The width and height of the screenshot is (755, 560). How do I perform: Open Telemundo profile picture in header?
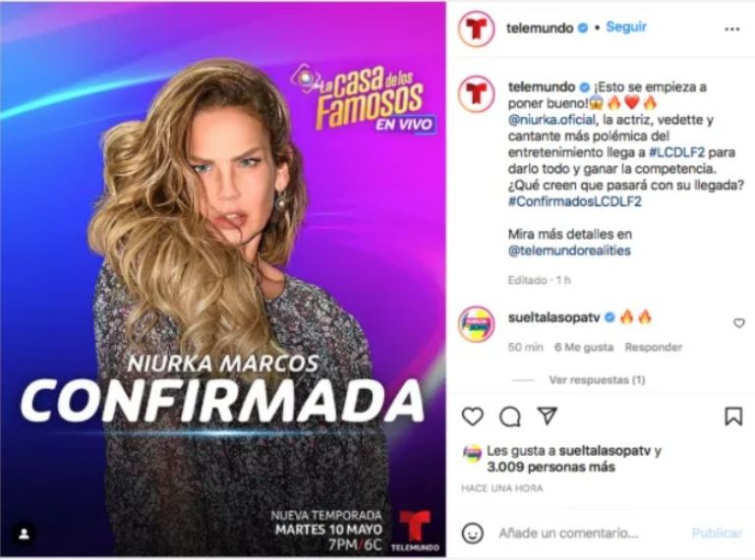coord(476,28)
